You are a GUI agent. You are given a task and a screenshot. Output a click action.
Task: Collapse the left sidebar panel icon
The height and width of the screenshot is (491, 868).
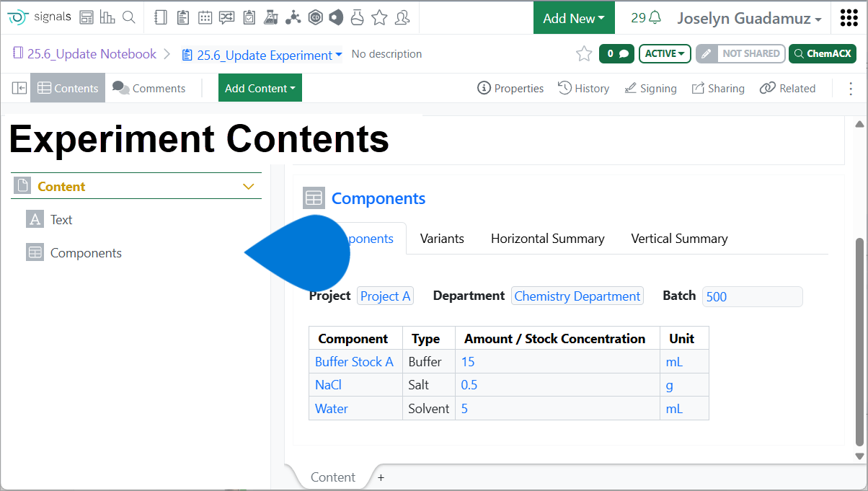pyautogui.click(x=19, y=88)
